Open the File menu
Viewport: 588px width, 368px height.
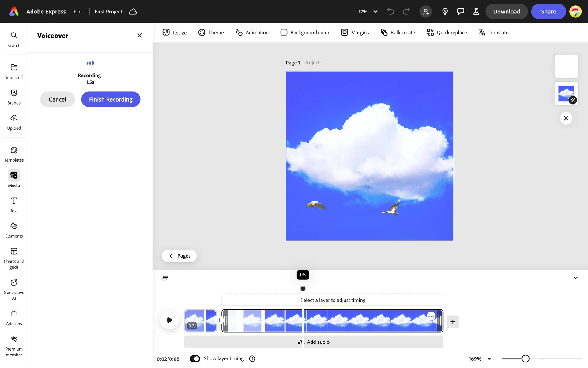coord(77,12)
